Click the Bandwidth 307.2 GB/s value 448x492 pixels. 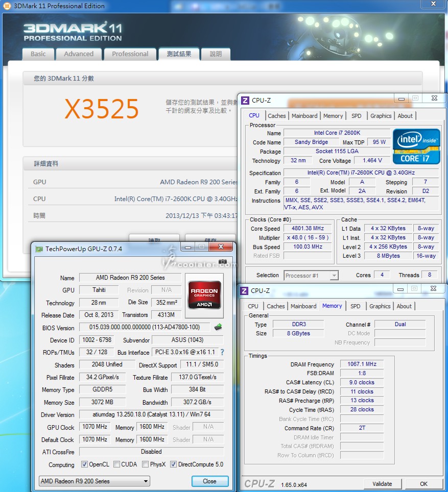click(197, 402)
